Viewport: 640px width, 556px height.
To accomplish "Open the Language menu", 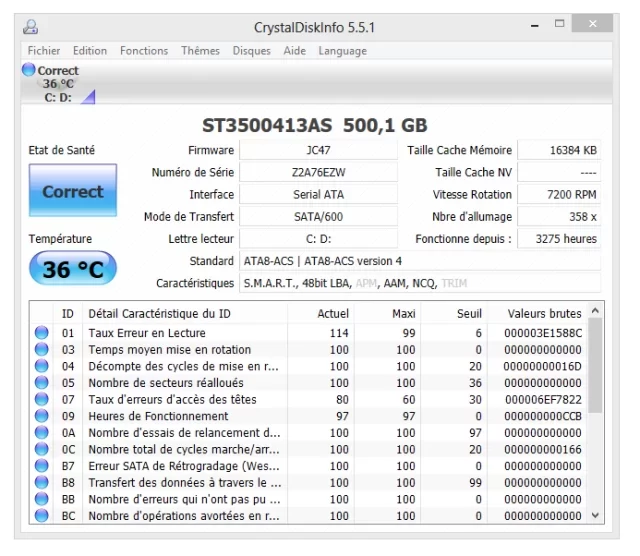I will [342, 51].
